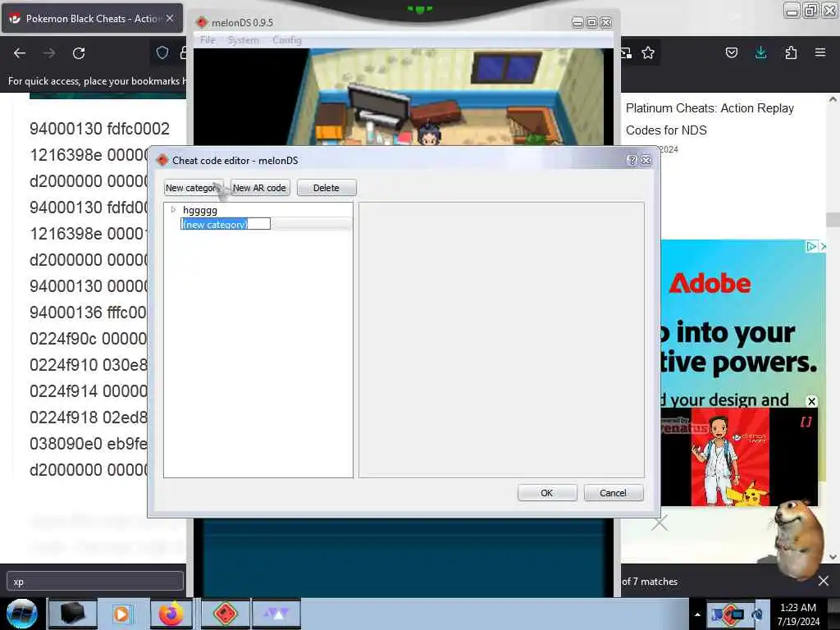Open melonDS Config menu
The height and width of the screenshot is (630, 840).
(x=286, y=40)
